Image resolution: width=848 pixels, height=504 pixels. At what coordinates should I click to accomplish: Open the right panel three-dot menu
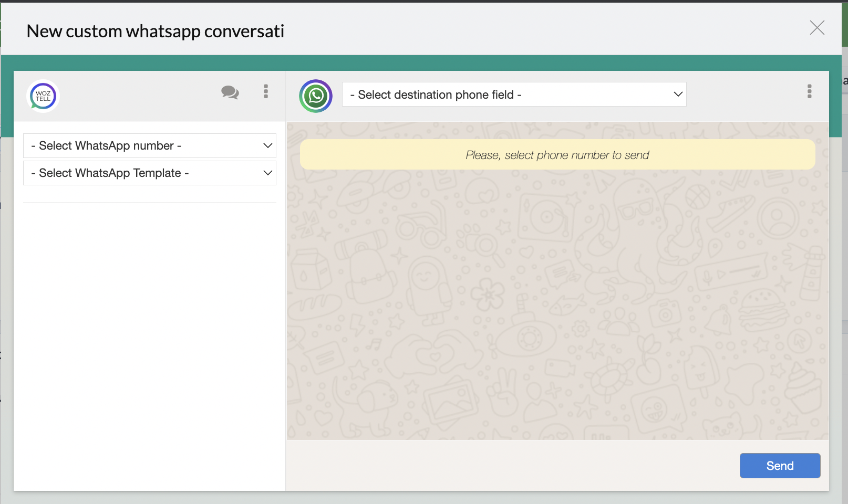pyautogui.click(x=810, y=91)
